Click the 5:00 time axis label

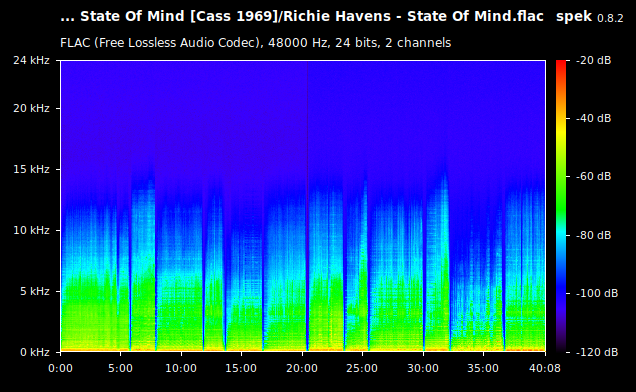(x=120, y=368)
